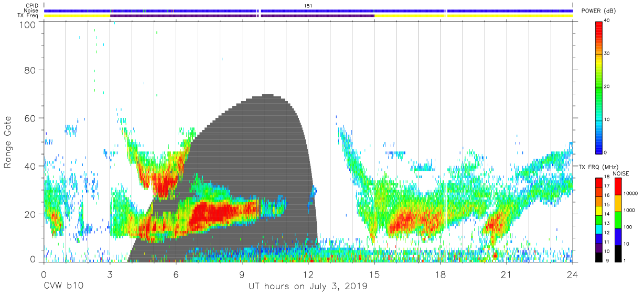The height and width of the screenshot is (297, 644).
Task: Click the purple segment of the TX Freq bar
Action: pyautogui.click(x=242, y=16)
